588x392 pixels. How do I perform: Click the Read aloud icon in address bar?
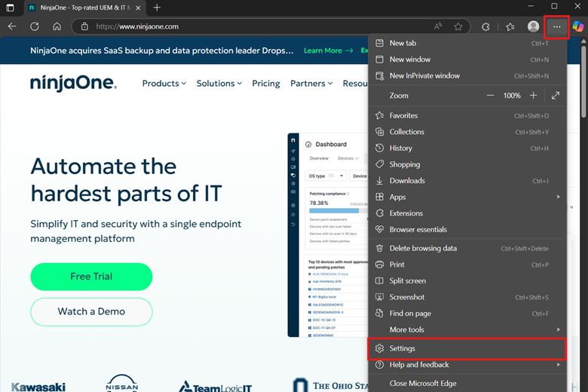point(438,26)
